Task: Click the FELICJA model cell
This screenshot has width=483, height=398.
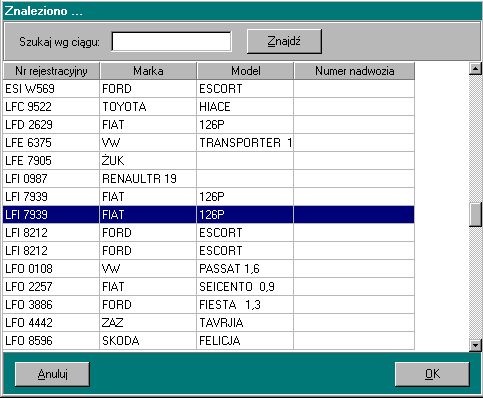Action: tap(245, 341)
